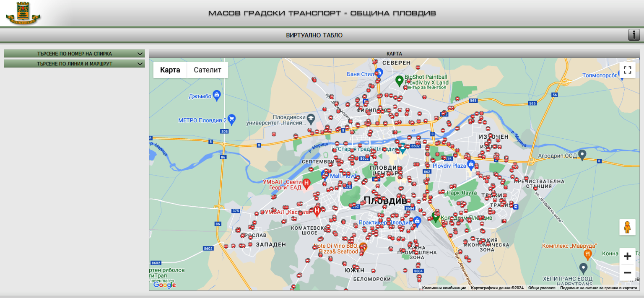Screen dimensions: 644x298
Task: Click the Агродрип ООД location pin
Action: [582, 154]
